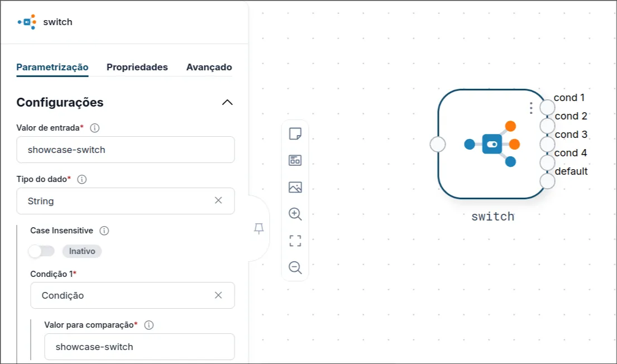Zoom out on the canvas
This screenshot has width=617, height=364.
pyautogui.click(x=295, y=267)
